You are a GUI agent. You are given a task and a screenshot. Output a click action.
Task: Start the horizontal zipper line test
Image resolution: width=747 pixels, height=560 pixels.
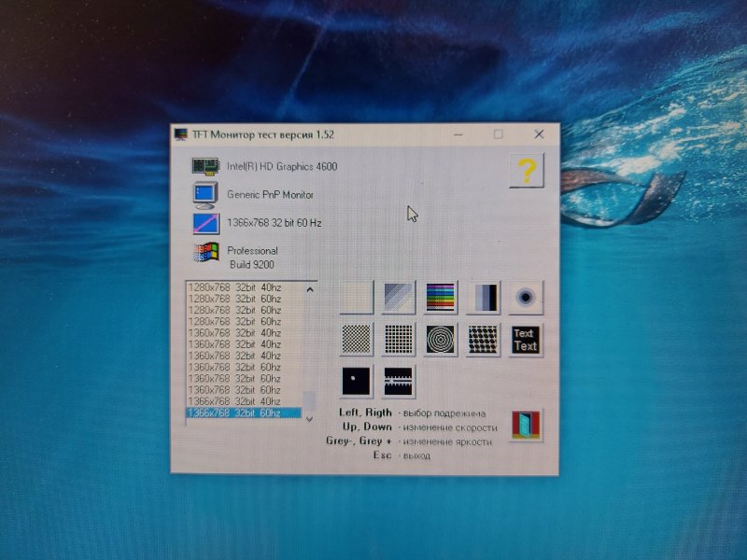399,381
